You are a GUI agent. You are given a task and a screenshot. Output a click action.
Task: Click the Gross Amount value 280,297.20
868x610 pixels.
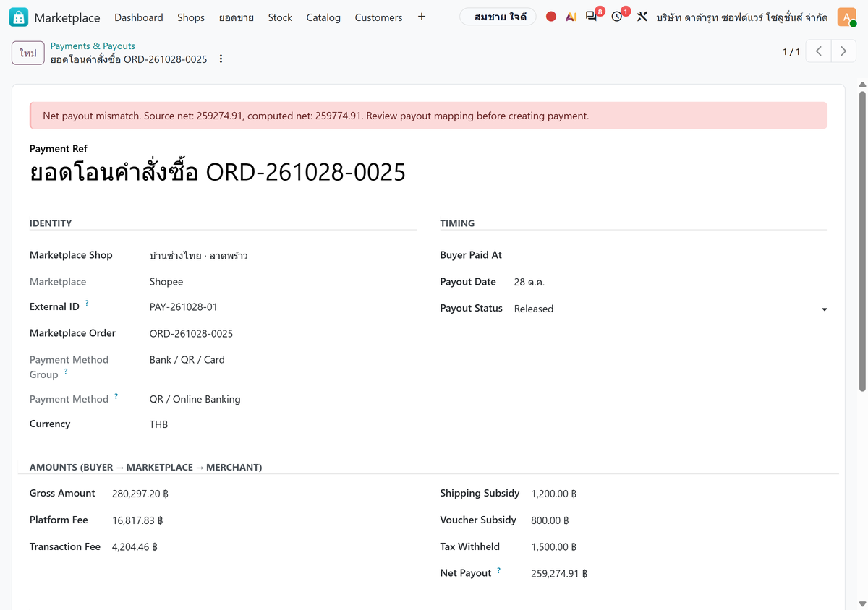(140, 494)
